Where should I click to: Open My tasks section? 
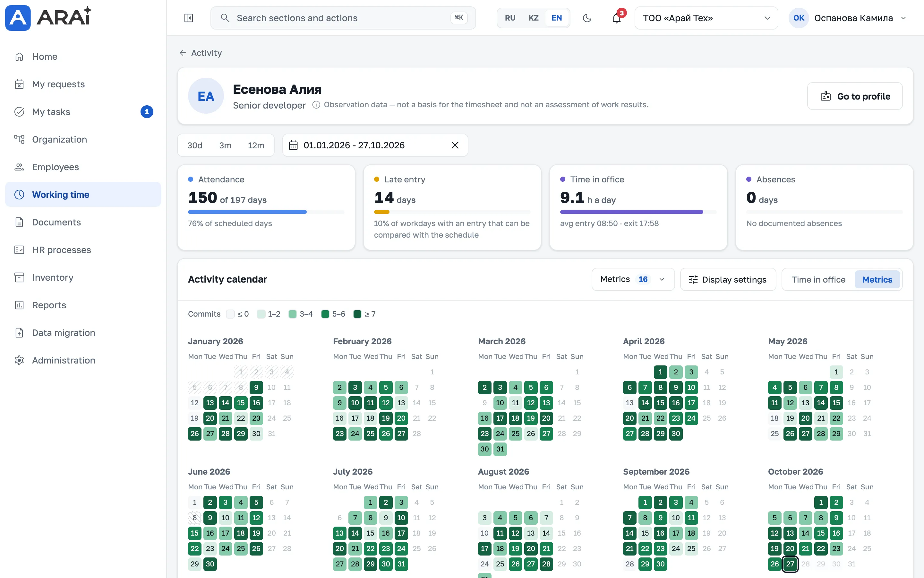click(x=83, y=112)
